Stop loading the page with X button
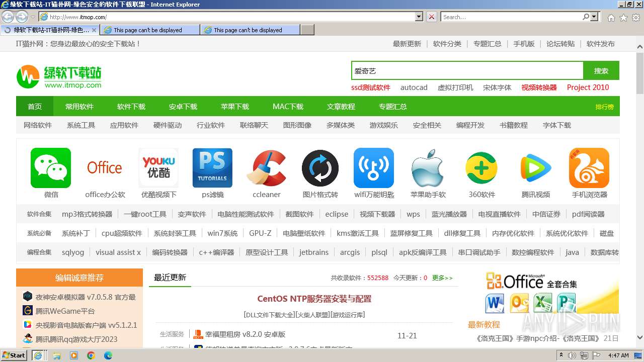This screenshot has width=644, height=362. 432,17
